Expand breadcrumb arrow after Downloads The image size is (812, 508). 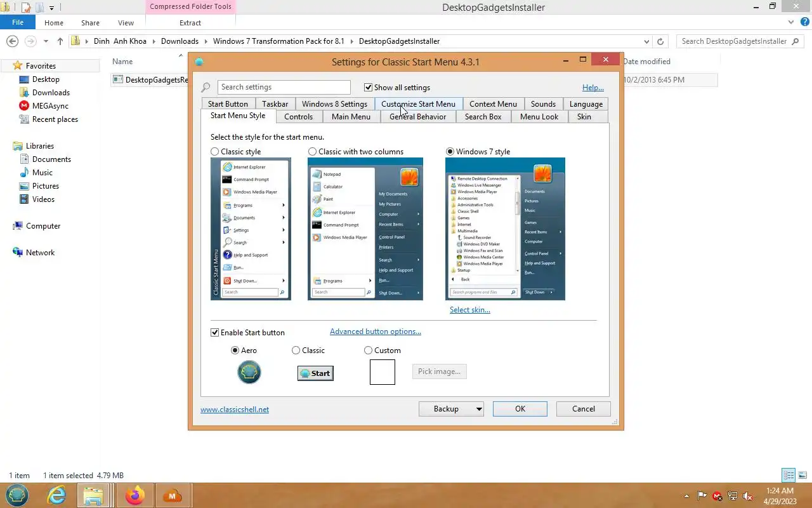(206, 41)
